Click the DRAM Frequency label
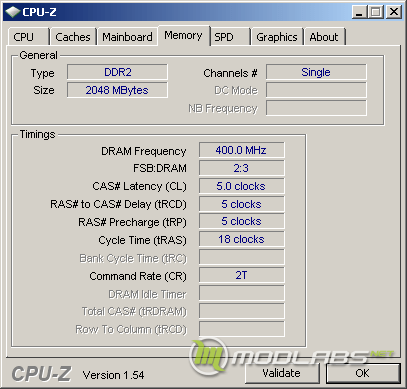The height and width of the screenshot is (389, 407). point(144,151)
